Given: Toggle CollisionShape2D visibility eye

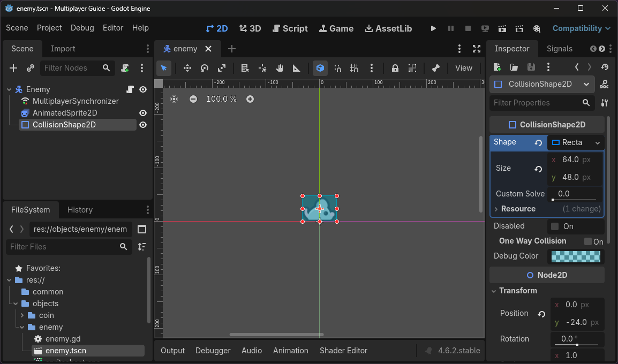Looking at the screenshot, I should [x=143, y=125].
